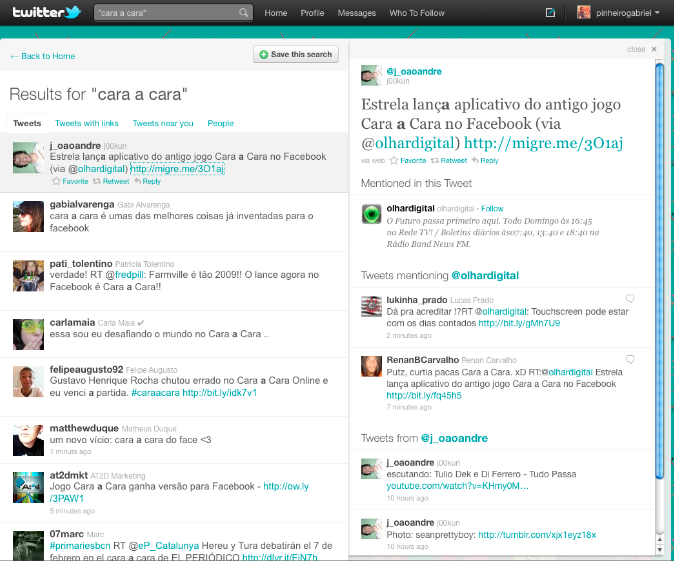
Task: Click @j_oaoandre in 'Tweets from' heading
Action: tap(454, 438)
